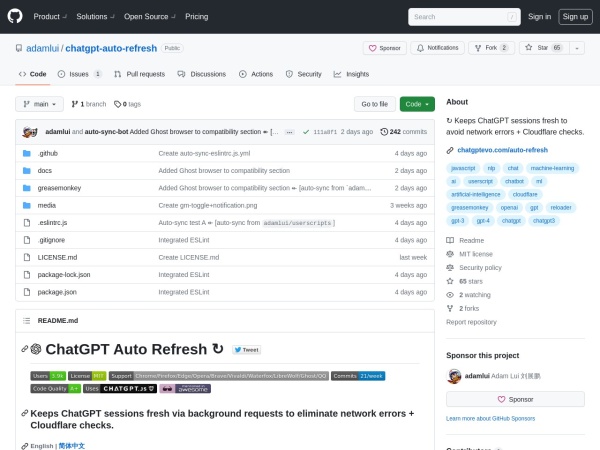Open the Solutions menu
600x450 pixels.
tap(95, 16)
